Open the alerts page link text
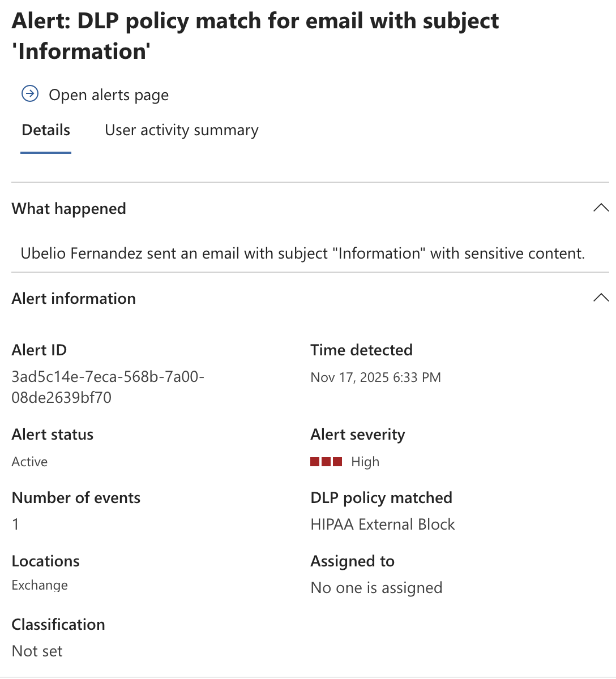Image resolution: width=616 pixels, height=679 pixels. [x=109, y=95]
